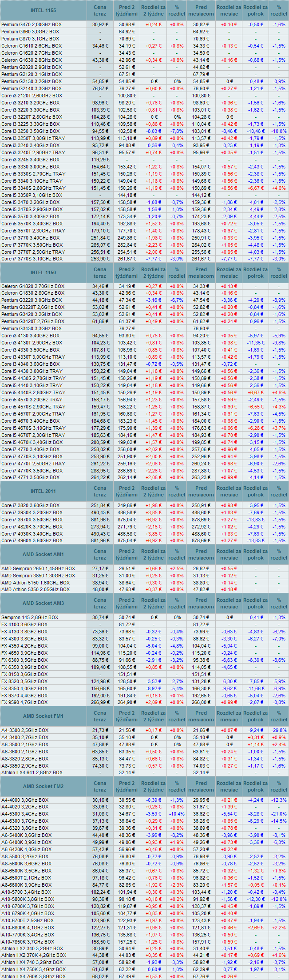Select the Core i5 4670K 3,40GHz BOX row name
Screen dimensions: 289x980
(x=32, y=443)
